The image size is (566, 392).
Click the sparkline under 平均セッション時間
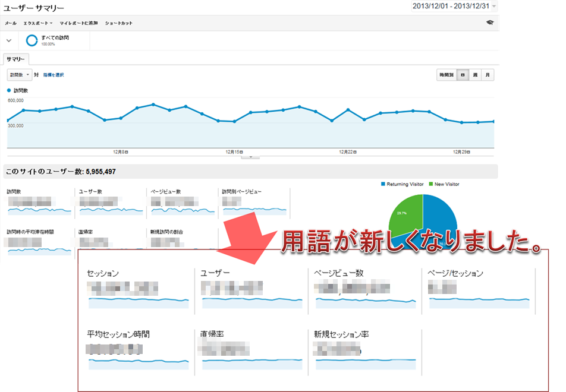click(139, 363)
